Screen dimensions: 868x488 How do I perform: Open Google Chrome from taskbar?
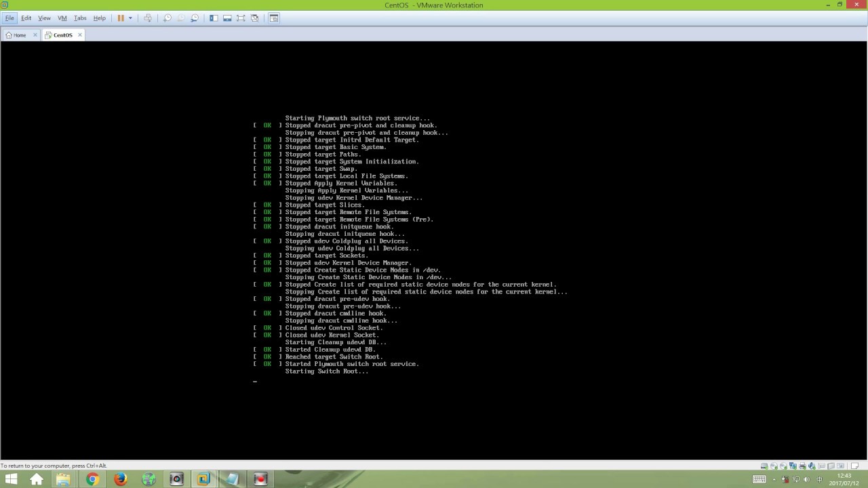pyautogui.click(x=92, y=479)
